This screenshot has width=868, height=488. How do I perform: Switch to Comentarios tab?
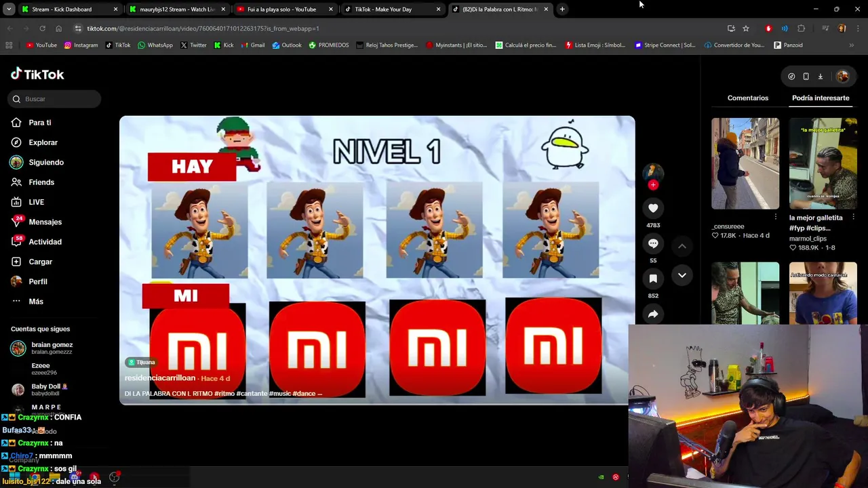pyautogui.click(x=748, y=98)
